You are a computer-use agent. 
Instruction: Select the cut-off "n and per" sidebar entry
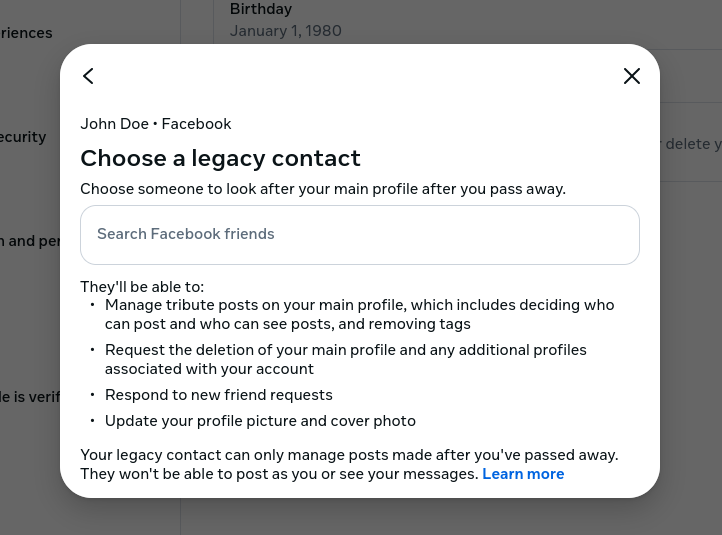[31, 241]
